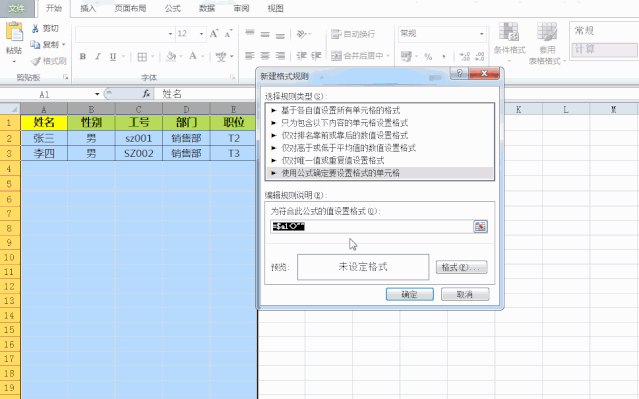Toggle italic formatting
Viewport: 639px width, 399px height.
pyautogui.click(x=98, y=57)
